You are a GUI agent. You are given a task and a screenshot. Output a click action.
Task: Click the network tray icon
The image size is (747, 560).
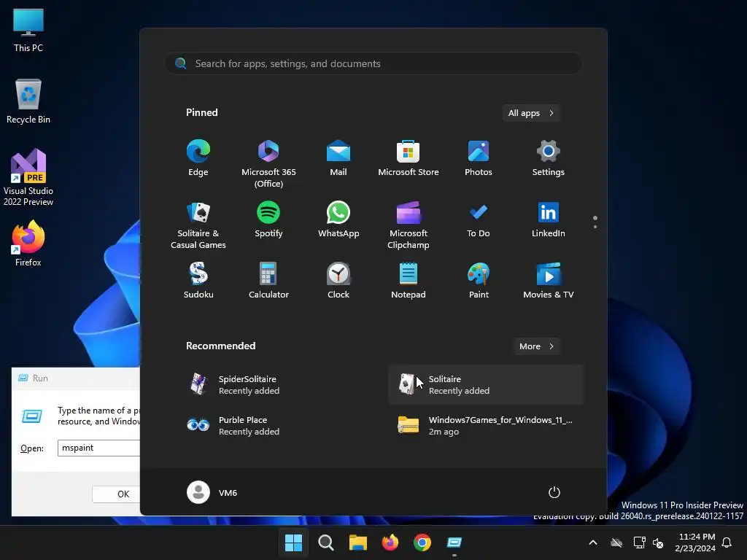coord(639,542)
